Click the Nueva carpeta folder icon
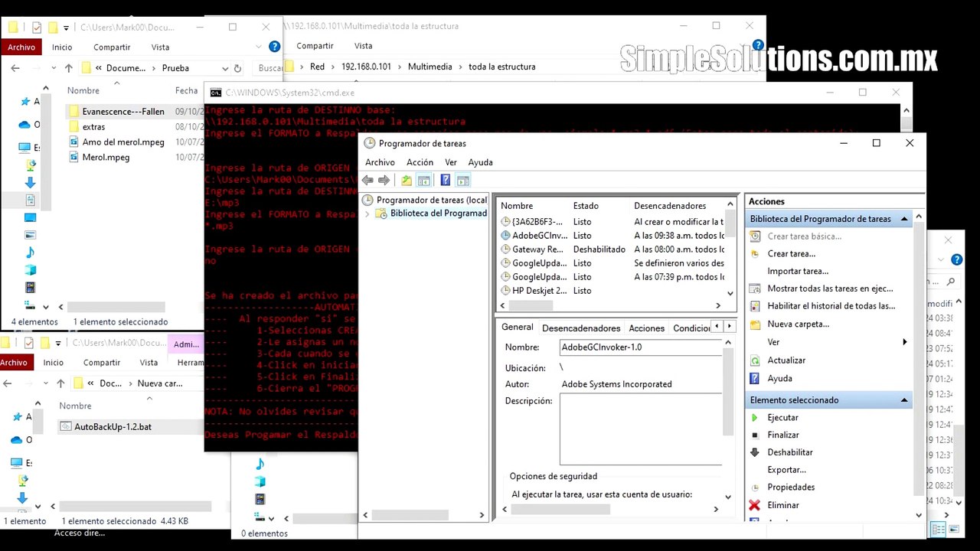 755,324
